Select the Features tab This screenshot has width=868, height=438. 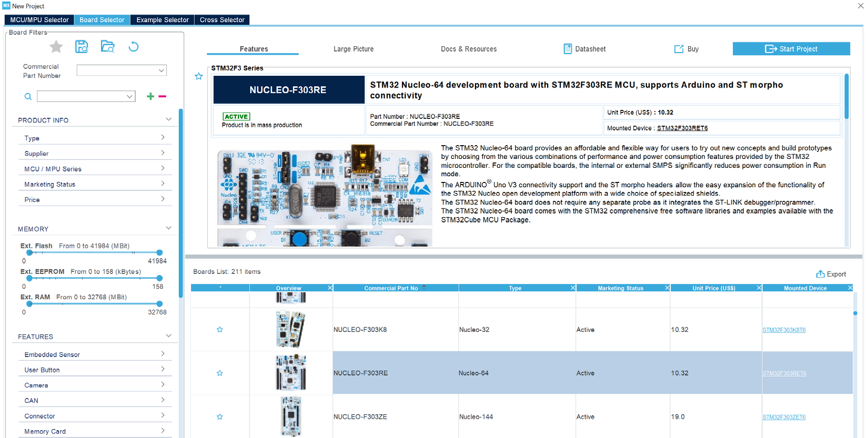coord(254,49)
